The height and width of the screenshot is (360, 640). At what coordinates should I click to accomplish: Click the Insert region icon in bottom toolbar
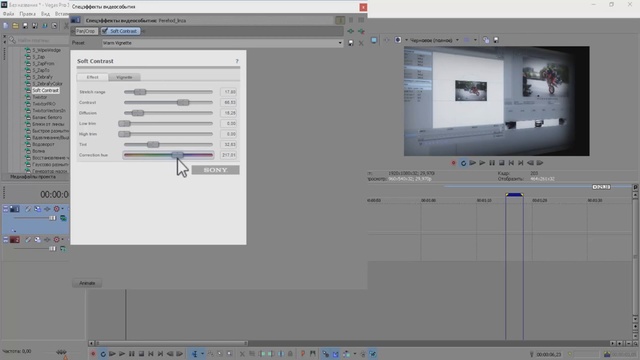[x=313, y=354]
